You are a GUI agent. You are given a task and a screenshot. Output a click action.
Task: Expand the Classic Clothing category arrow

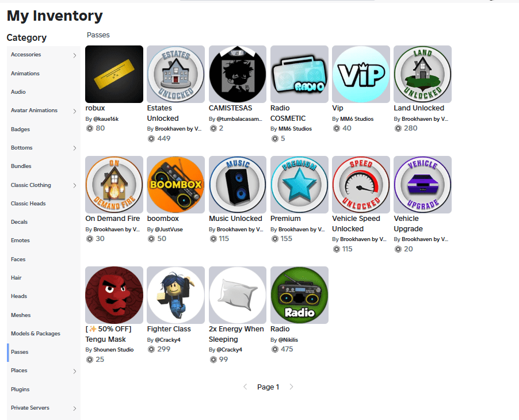(x=75, y=185)
